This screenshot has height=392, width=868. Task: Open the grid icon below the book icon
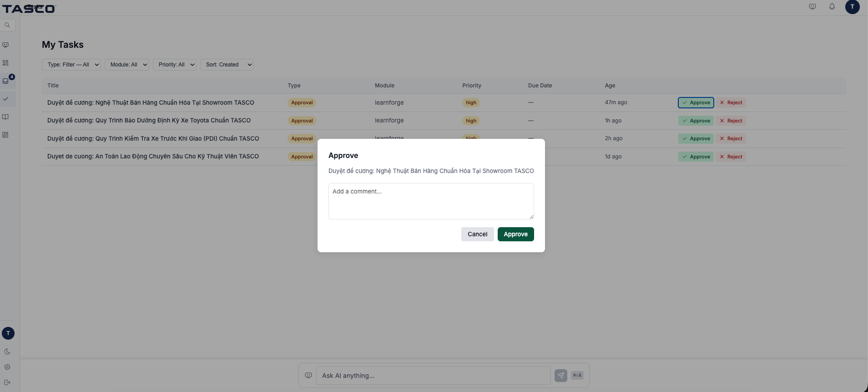click(x=5, y=135)
